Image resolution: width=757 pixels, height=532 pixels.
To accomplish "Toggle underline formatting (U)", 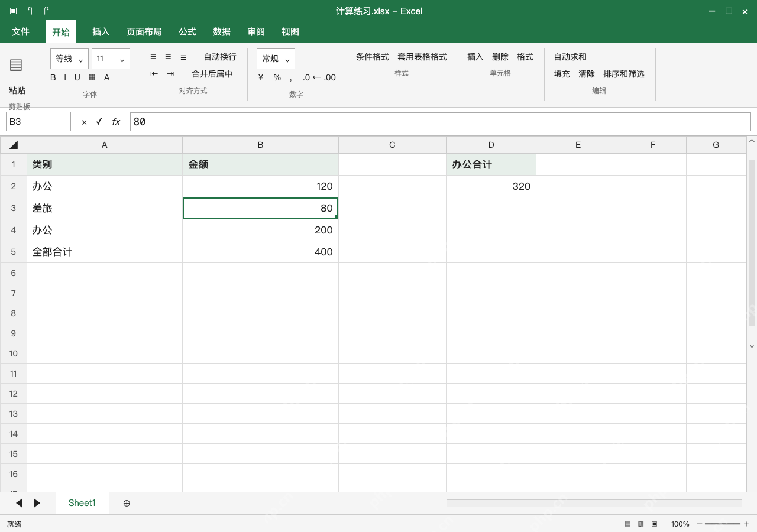I will point(77,77).
